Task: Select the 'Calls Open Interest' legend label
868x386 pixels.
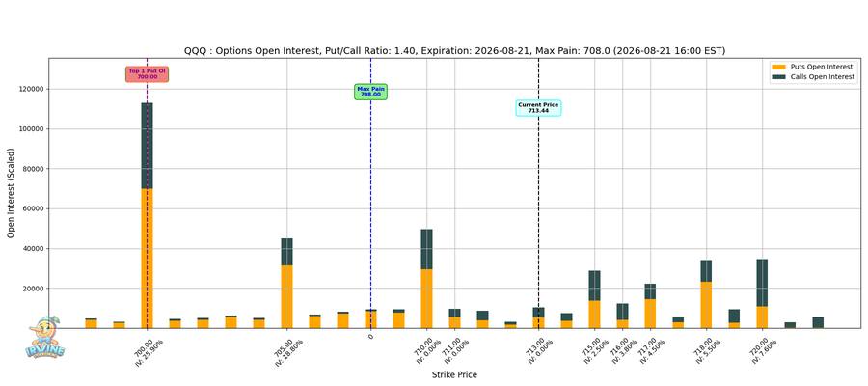Action: point(824,77)
